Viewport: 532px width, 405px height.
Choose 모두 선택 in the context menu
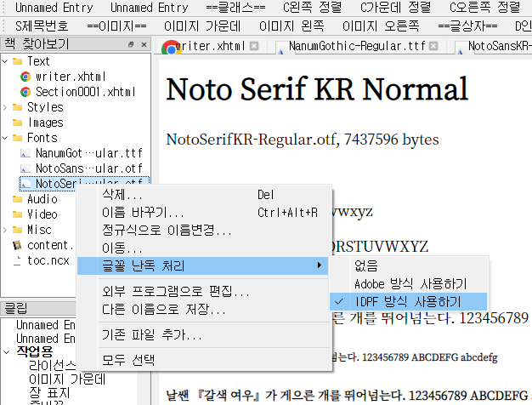(202, 360)
